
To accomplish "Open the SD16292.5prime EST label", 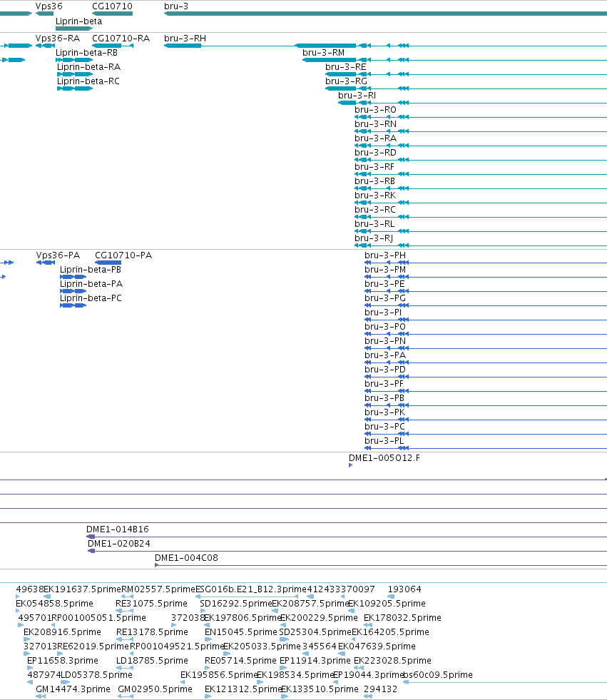I will click(x=236, y=604).
